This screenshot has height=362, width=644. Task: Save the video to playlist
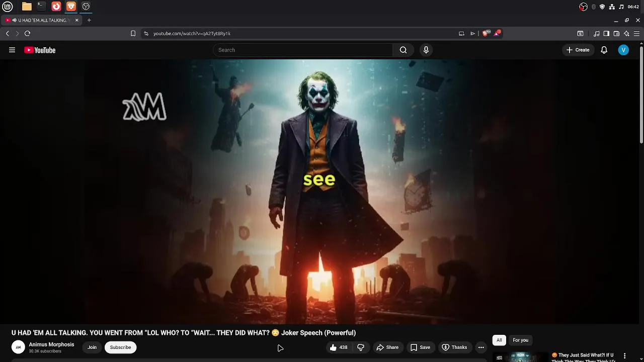(x=420, y=347)
